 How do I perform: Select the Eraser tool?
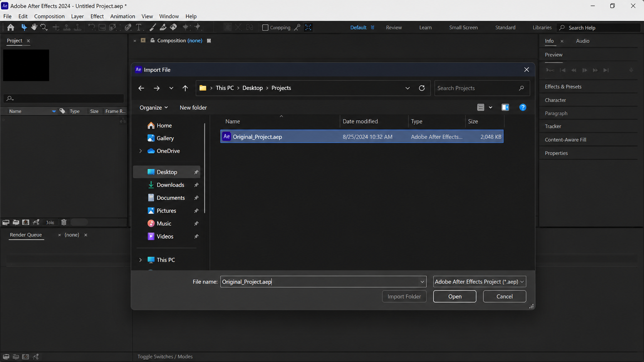(174, 27)
